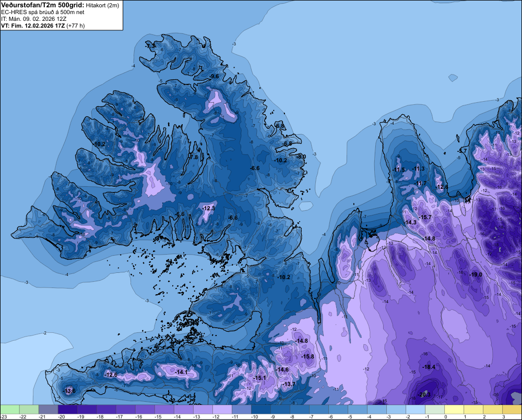Click light green legend swatch above -23

(10, 409)
